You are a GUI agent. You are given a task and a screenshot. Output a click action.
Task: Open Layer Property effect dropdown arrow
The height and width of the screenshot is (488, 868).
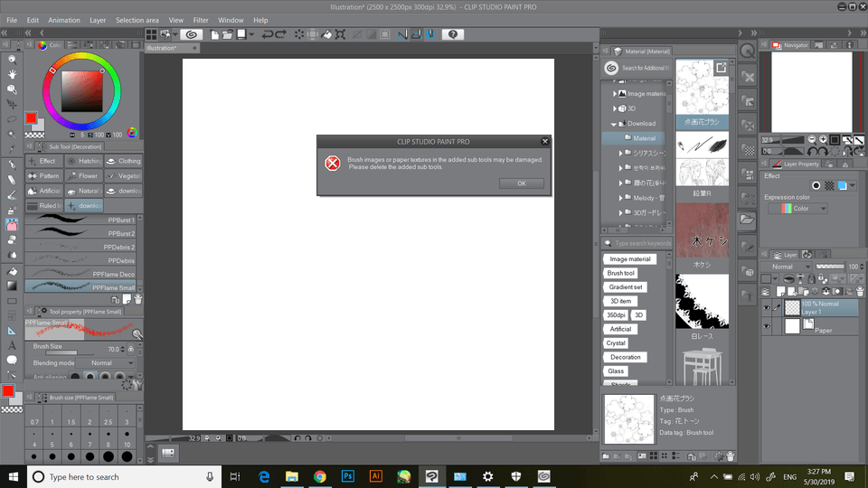click(853, 186)
